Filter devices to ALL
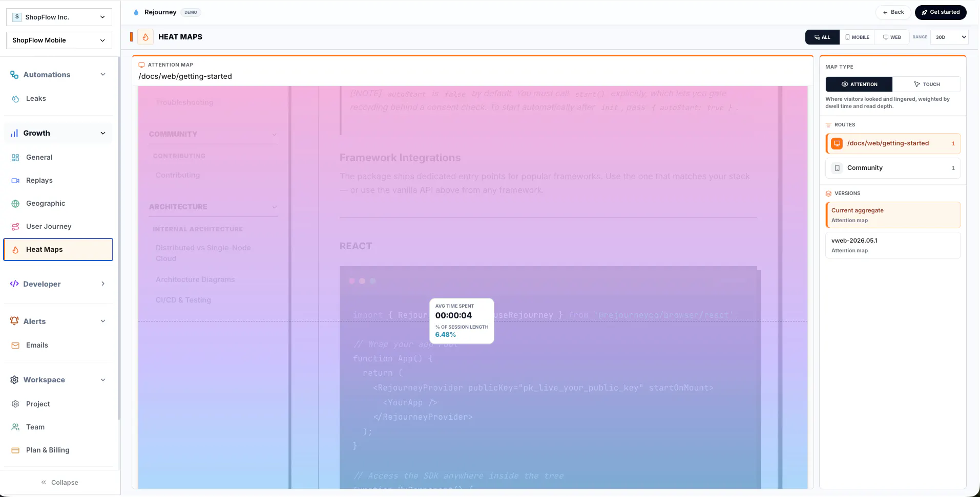980x497 pixels. click(x=822, y=37)
